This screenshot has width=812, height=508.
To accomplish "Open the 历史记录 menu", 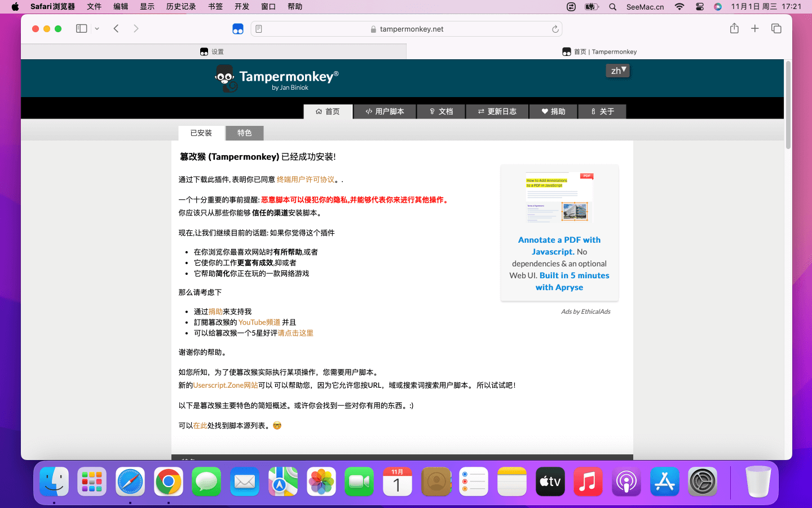I will click(181, 7).
